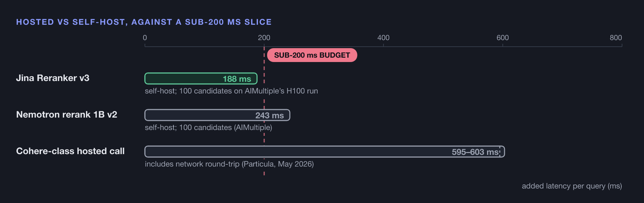Image resolution: width=644 pixels, height=203 pixels.
Task: Click the Jina Reranker v3 row label
Action: (53, 78)
